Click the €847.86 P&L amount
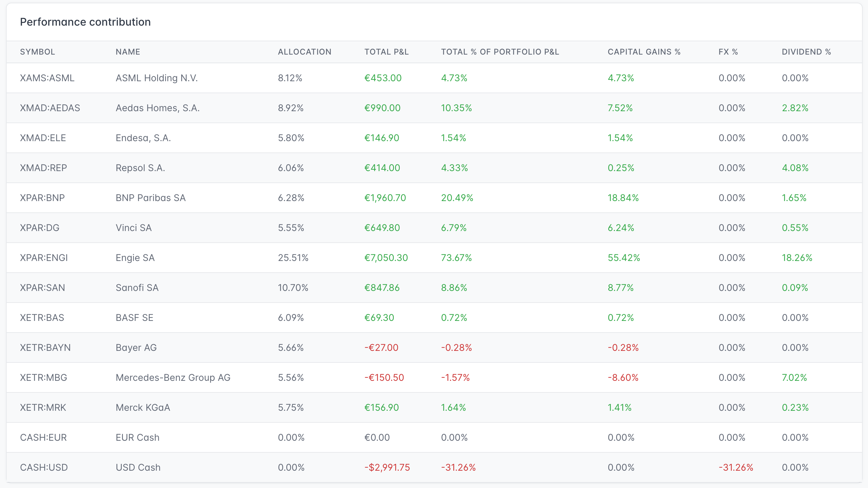The width and height of the screenshot is (868, 488). pos(382,288)
